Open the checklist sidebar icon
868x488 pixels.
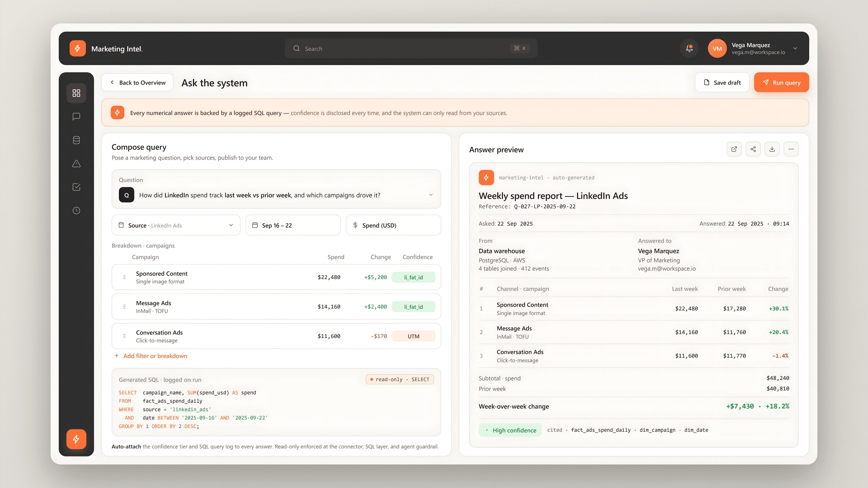tap(76, 187)
